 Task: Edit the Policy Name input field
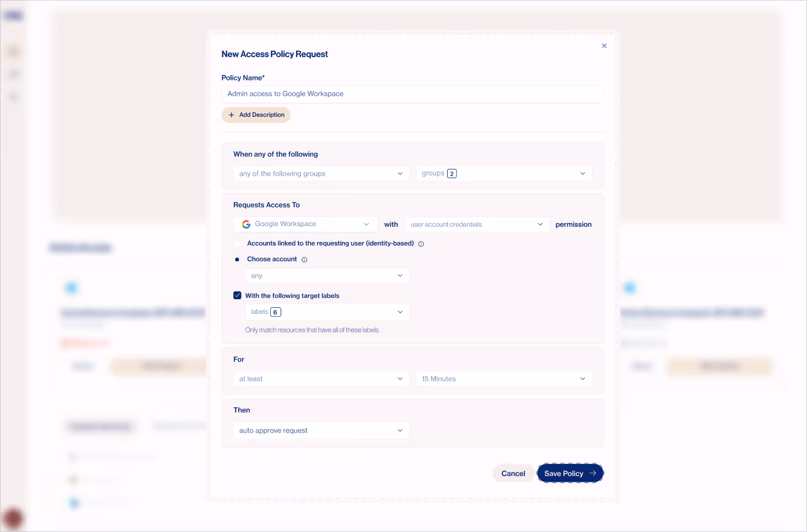pos(413,94)
